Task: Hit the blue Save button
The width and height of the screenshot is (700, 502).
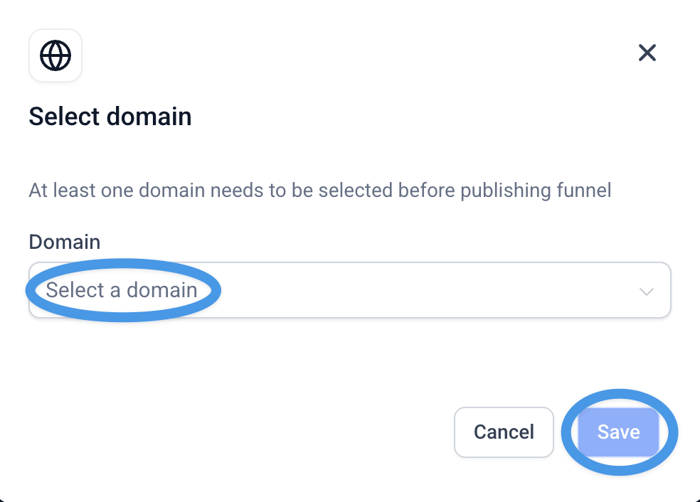Action: click(x=618, y=432)
